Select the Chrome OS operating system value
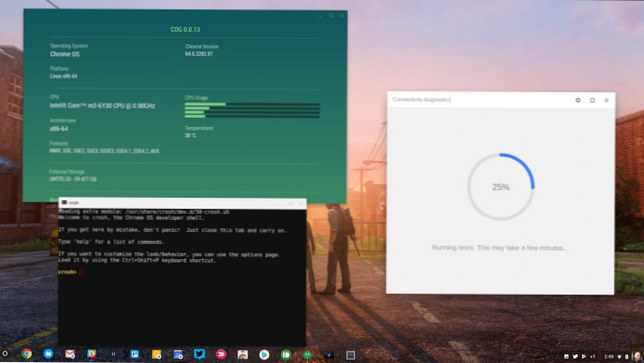 pyautogui.click(x=65, y=54)
